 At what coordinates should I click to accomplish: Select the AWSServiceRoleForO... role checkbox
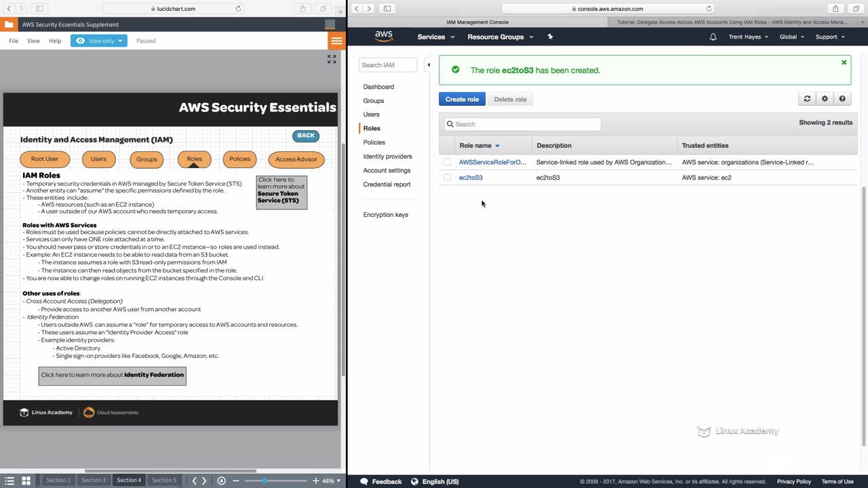[447, 162]
